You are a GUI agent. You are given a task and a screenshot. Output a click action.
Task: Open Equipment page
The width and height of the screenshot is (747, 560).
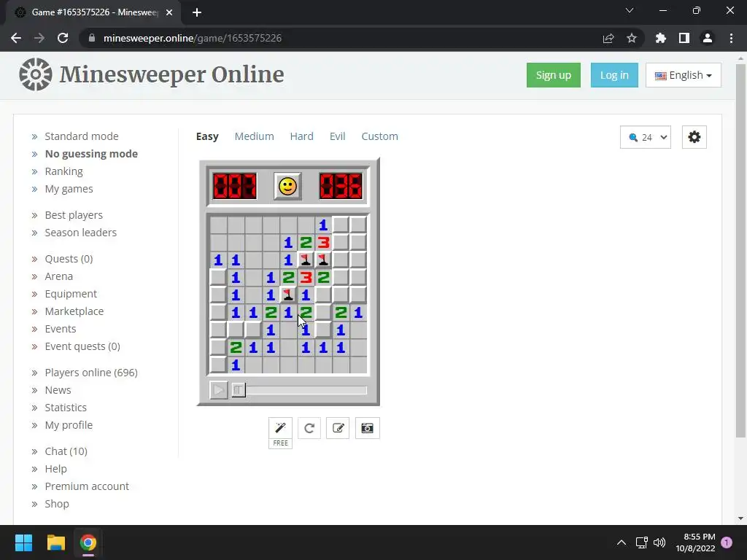tap(71, 294)
